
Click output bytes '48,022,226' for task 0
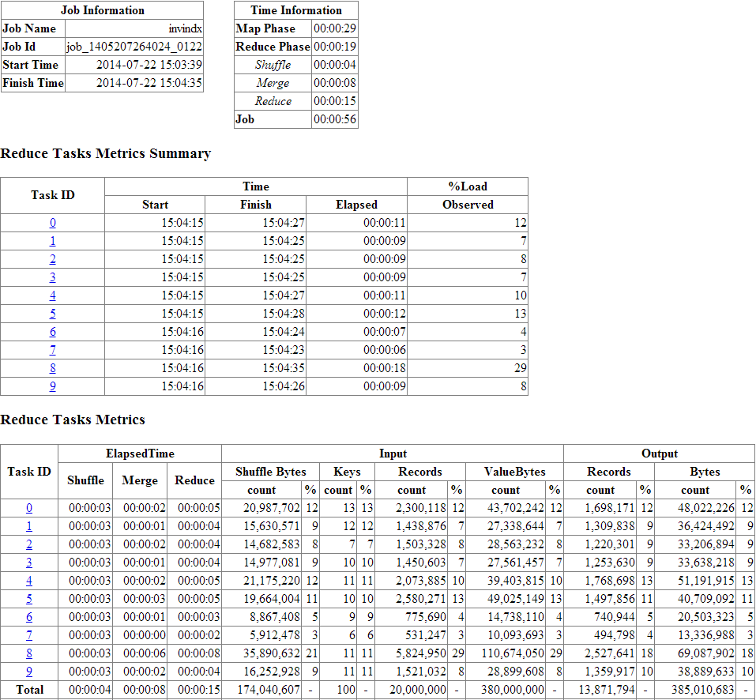[706, 508]
